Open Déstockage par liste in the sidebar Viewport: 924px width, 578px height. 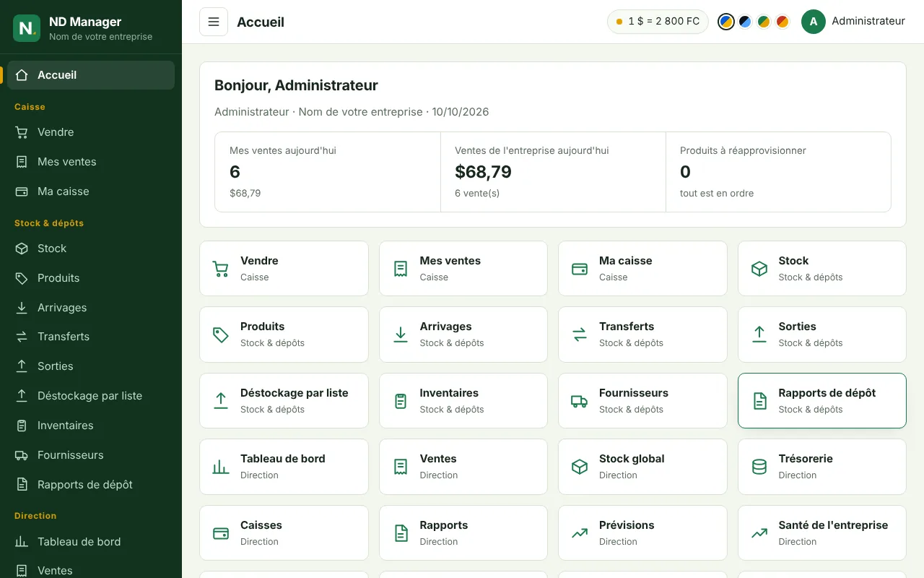click(x=91, y=396)
